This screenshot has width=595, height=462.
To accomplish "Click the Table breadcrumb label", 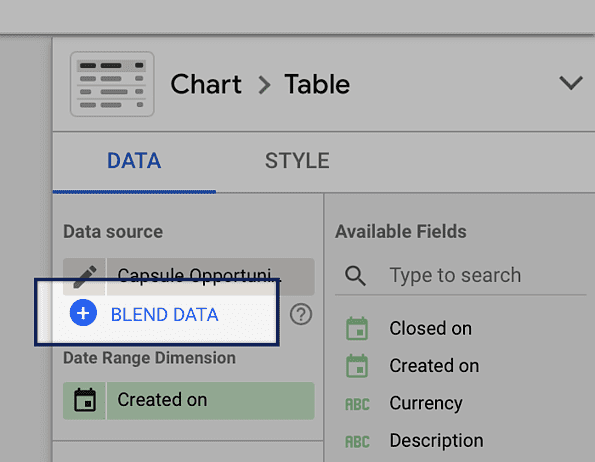I will click(317, 84).
